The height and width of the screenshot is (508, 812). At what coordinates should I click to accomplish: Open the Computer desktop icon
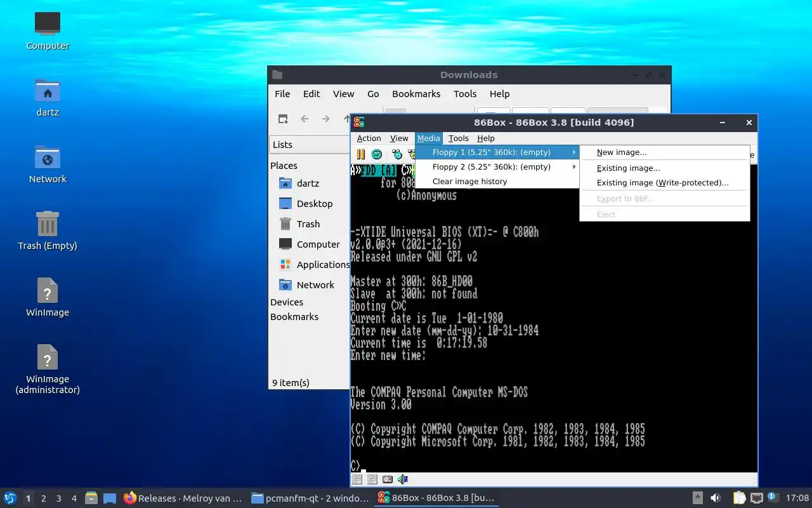tap(48, 30)
